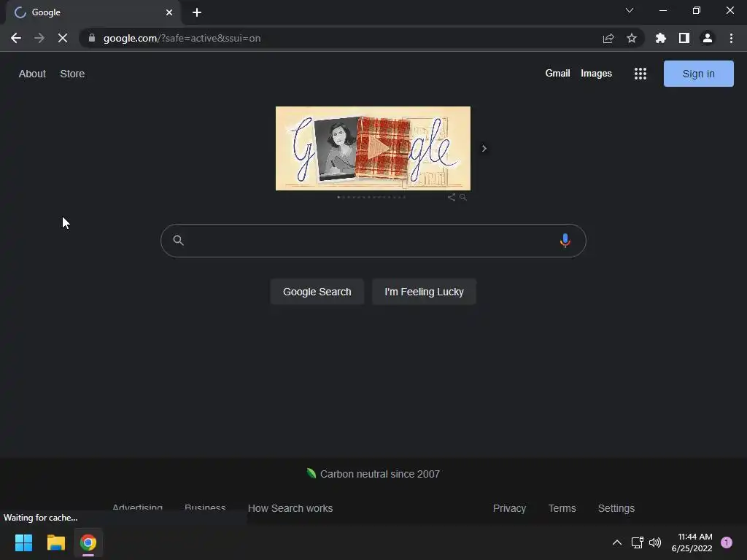Play the Google Doodle video

[x=379, y=149]
